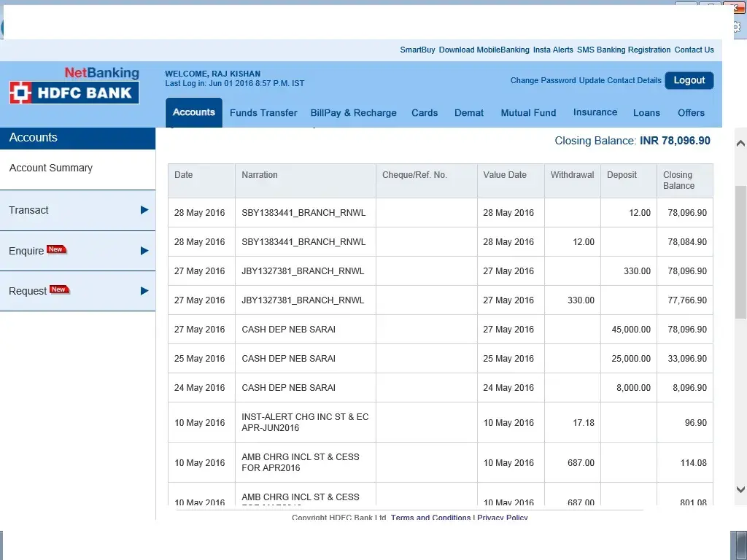Expand the Transact menu arrow
The height and width of the screenshot is (560, 747).
point(144,210)
